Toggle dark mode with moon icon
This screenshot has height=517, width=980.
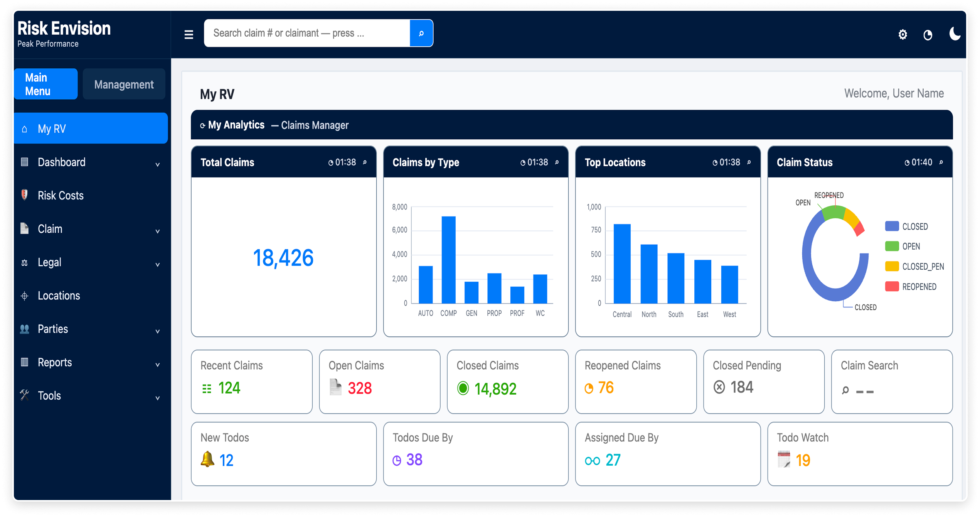(x=954, y=34)
